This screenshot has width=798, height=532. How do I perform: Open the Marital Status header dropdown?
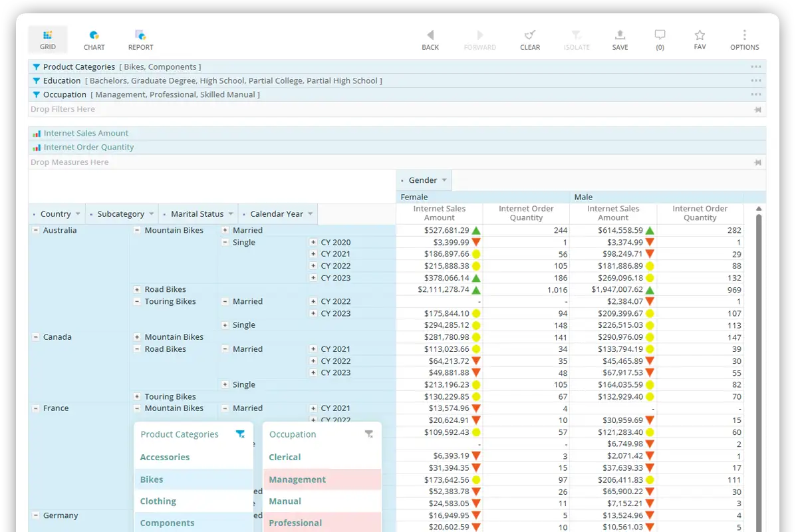(x=231, y=214)
